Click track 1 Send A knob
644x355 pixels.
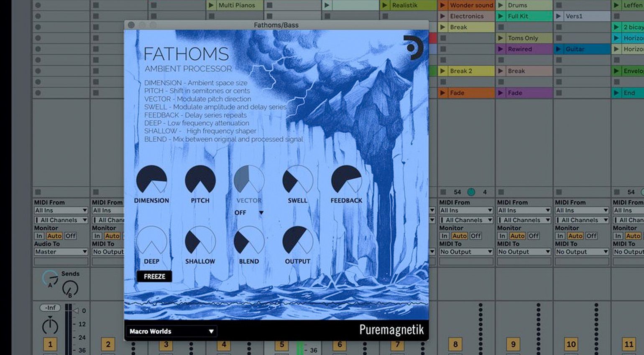[x=50, y=278]
